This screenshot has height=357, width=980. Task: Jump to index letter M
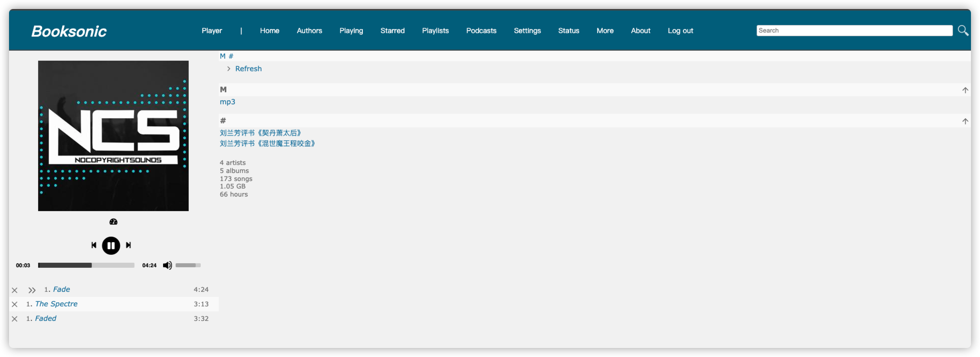pos(223,56)
